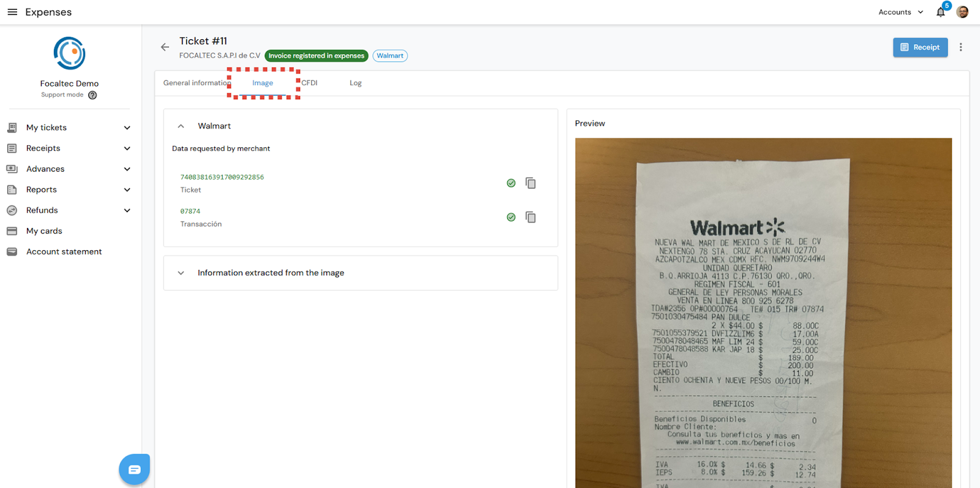Expand the Advances menu chevron
The image size is (980, 488).
[x=127, y=169]
